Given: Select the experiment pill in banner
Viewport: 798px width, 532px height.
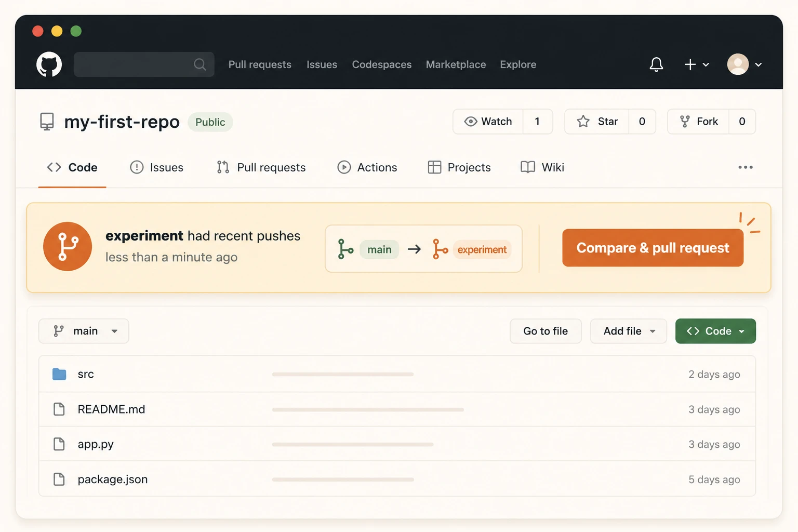Looking at the screenshot, I should click(x=482, y=249).
